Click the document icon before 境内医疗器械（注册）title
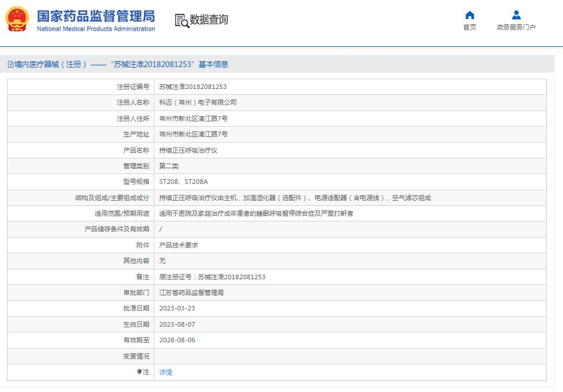Screen dimensions: 563x392 tap(9, 64)
